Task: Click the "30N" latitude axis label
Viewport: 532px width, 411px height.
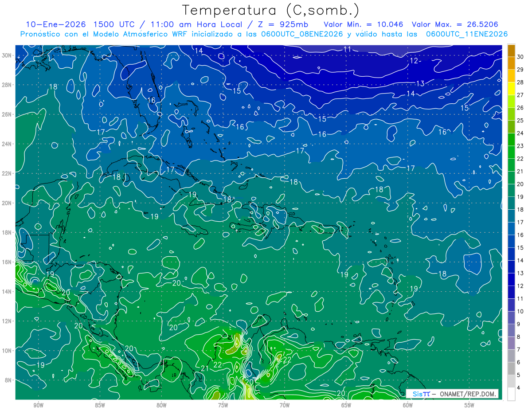Action: (x=7, y=55)
